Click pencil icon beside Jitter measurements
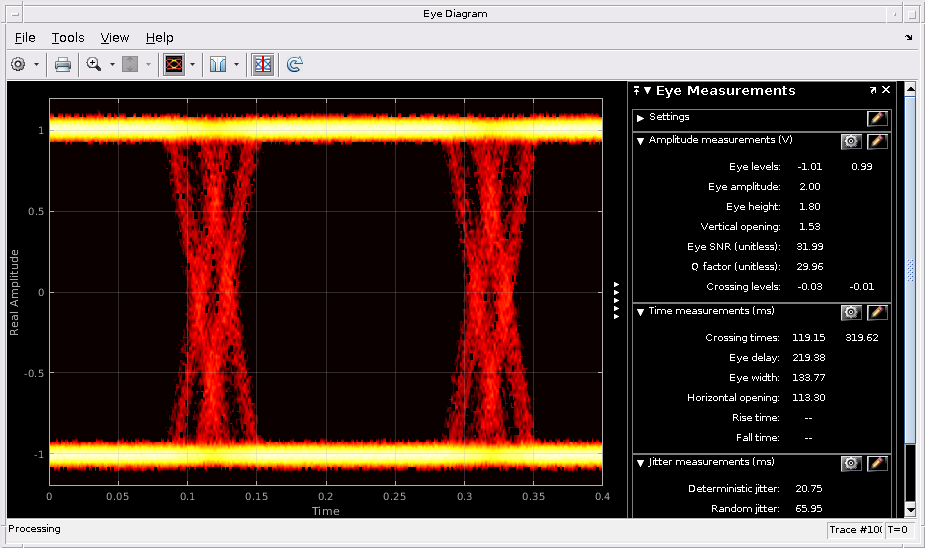925x548 pixels. coord(877,463)
